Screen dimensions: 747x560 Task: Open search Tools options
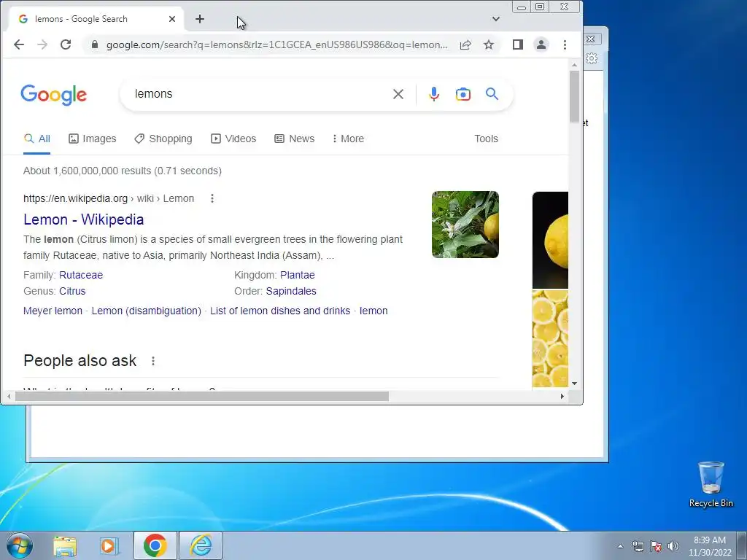point(486,139)
